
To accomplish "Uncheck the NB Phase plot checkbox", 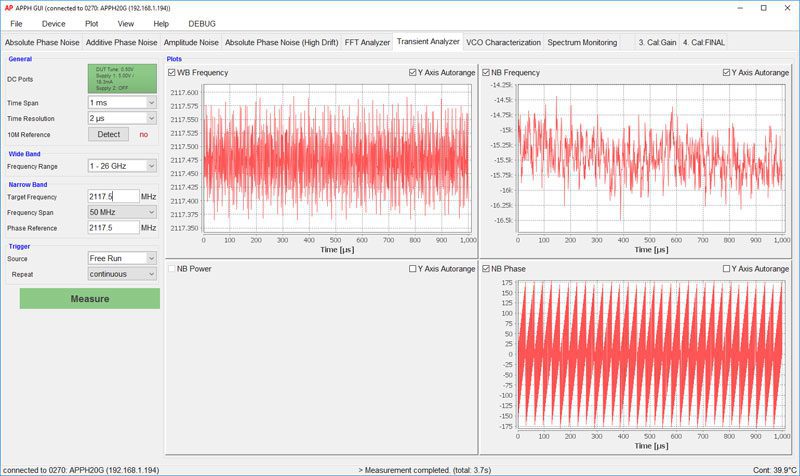I will [487, 269].
